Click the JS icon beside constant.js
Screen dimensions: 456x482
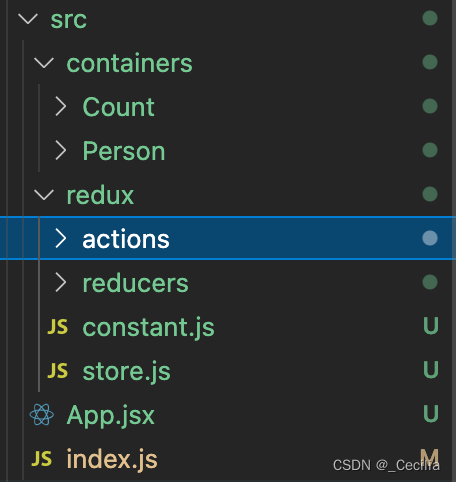(58, 327)
